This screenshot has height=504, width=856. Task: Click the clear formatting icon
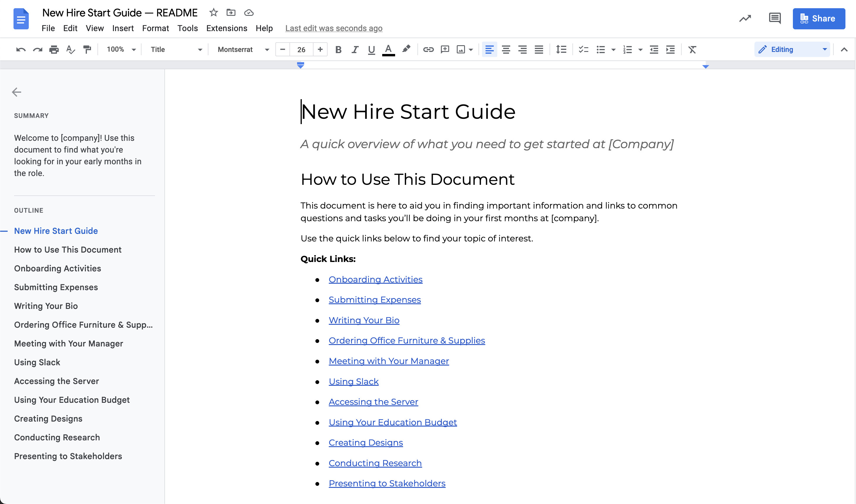point(692,50)
